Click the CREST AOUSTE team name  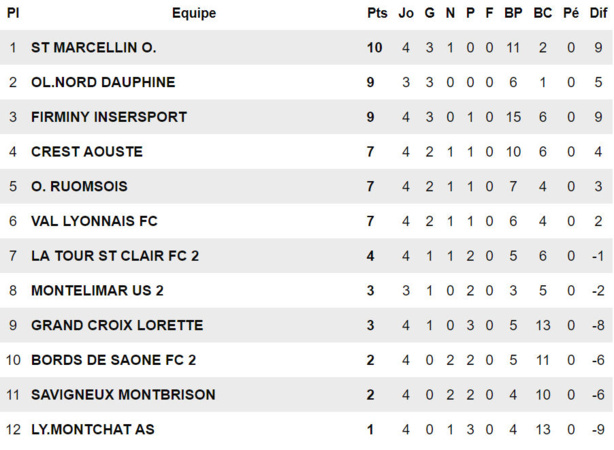(87, 152)
